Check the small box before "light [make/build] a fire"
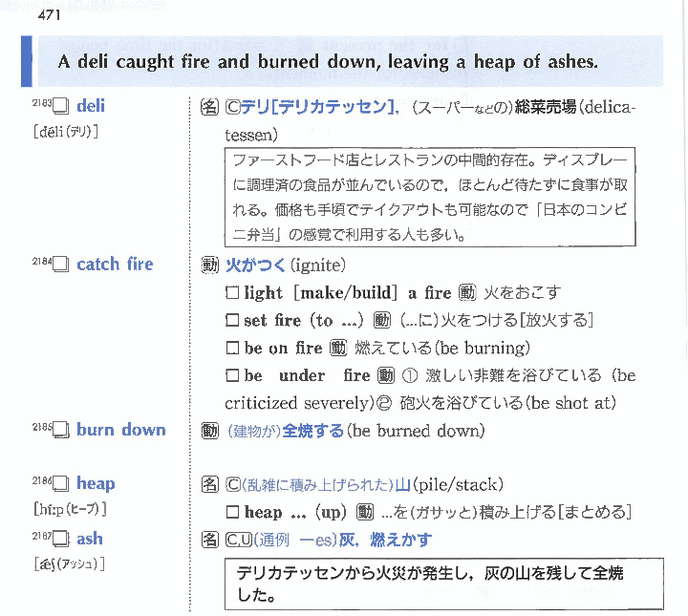688x616 pixels. 231,292
